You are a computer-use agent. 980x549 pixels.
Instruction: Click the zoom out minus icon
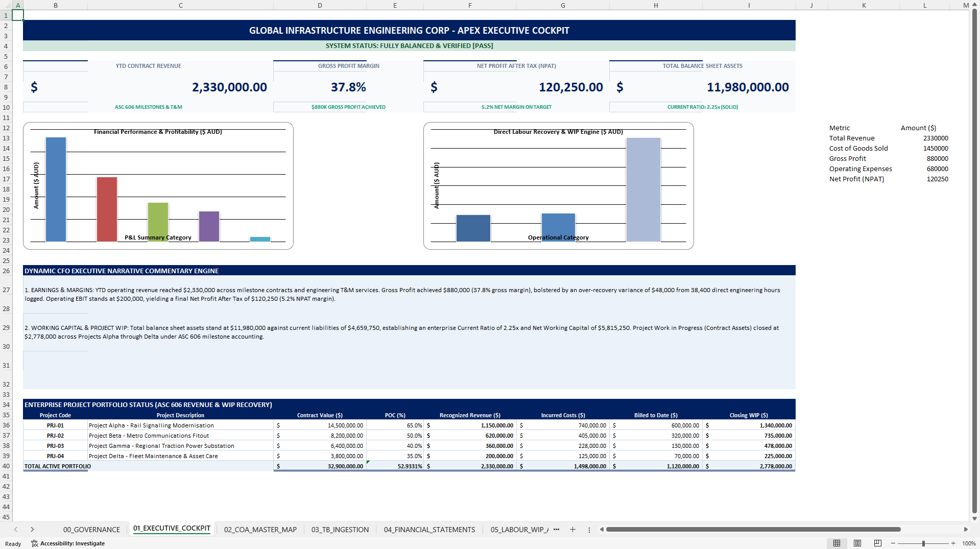click(x=893, y=543)
